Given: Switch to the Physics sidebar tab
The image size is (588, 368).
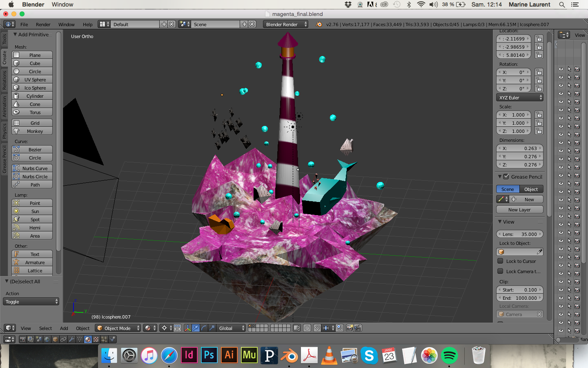Looking at the screenshot, I should tap(4, 131).
